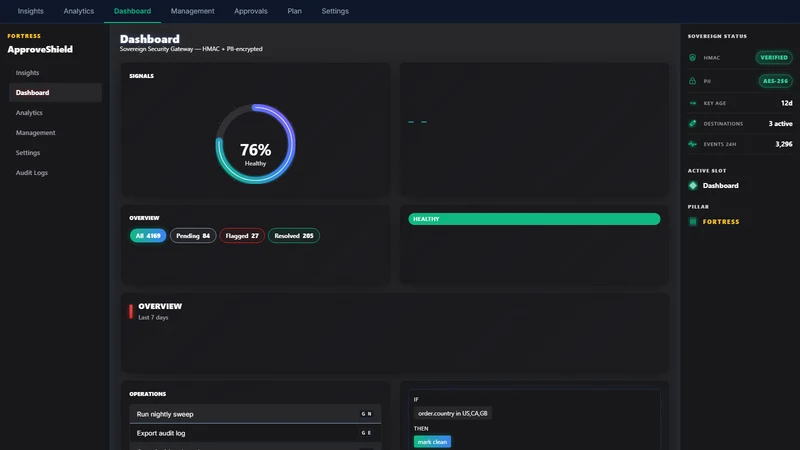Viewport: 800px width, 450px height.
Task: Run the nightly sweep operation
Action: click(255, 414)
